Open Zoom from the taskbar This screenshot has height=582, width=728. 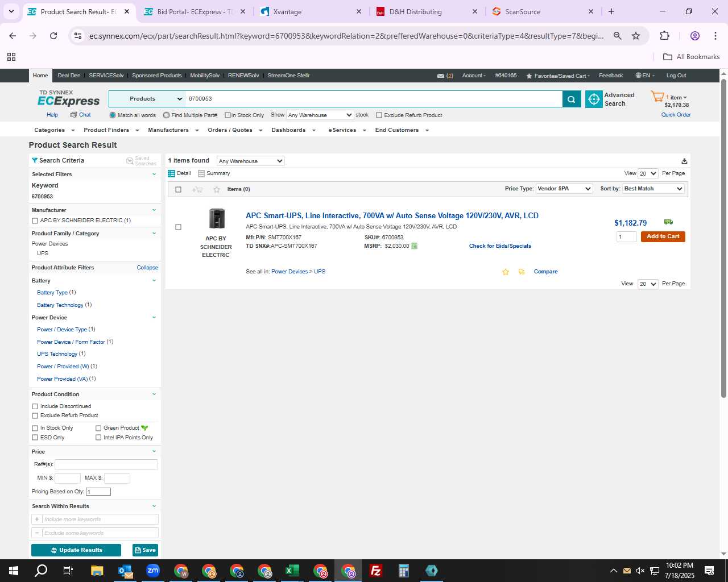coord(153,571)
